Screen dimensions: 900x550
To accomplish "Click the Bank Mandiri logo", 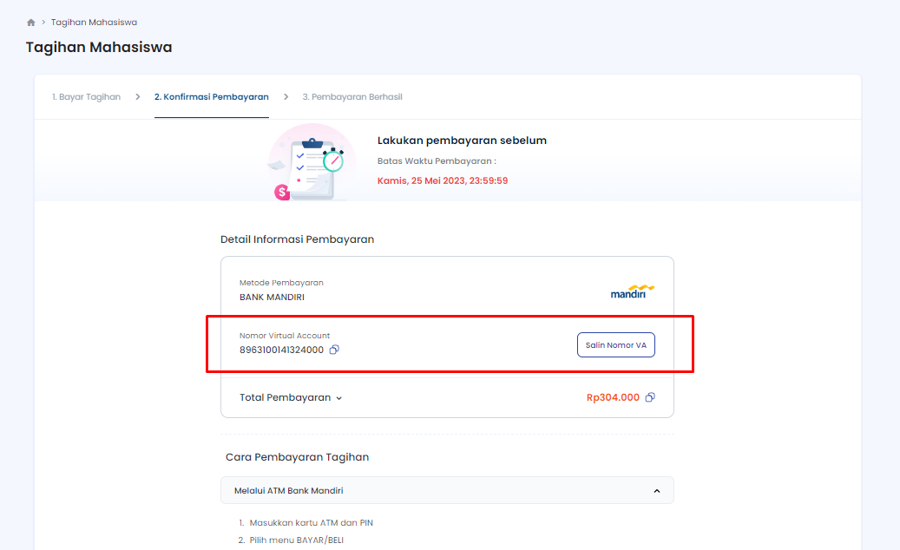I will pos(632,291).
